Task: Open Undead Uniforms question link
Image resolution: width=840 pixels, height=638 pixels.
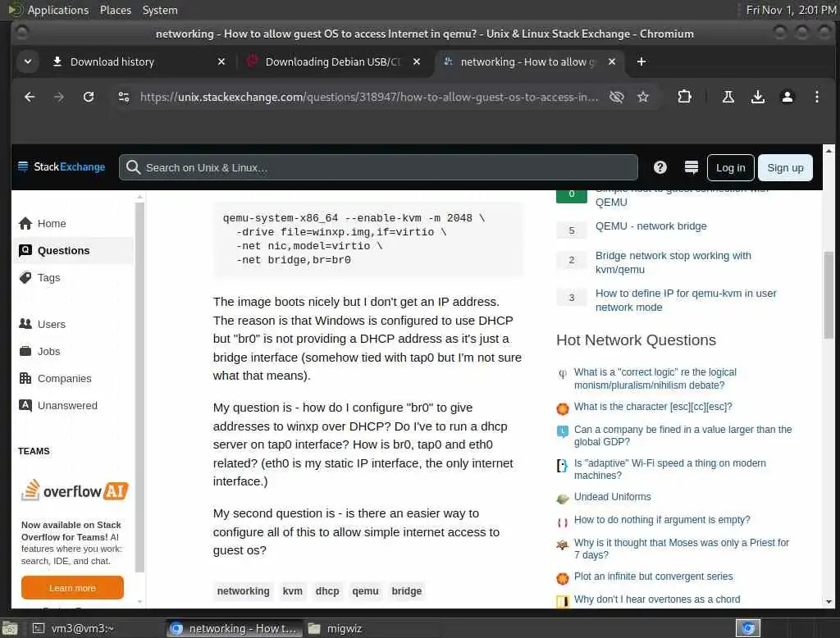Action: click(612, 497)
